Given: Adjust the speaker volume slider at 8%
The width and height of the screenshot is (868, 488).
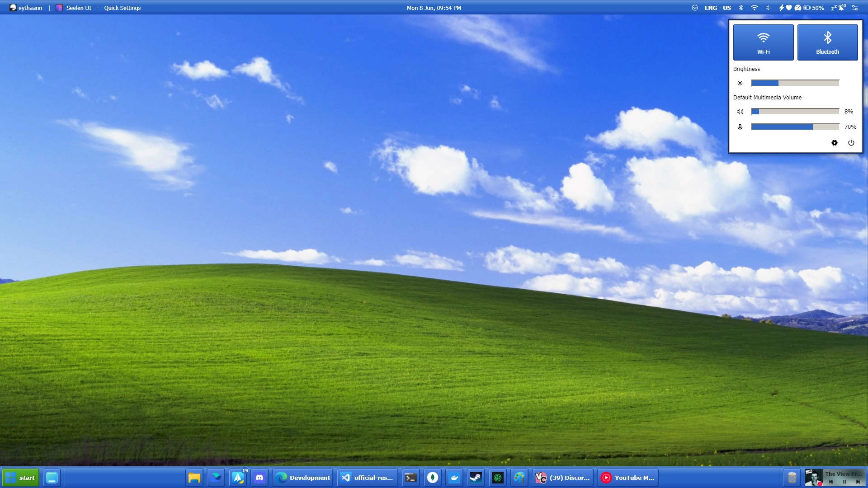Looking at the screenshot, I should (x=795, y=112).
